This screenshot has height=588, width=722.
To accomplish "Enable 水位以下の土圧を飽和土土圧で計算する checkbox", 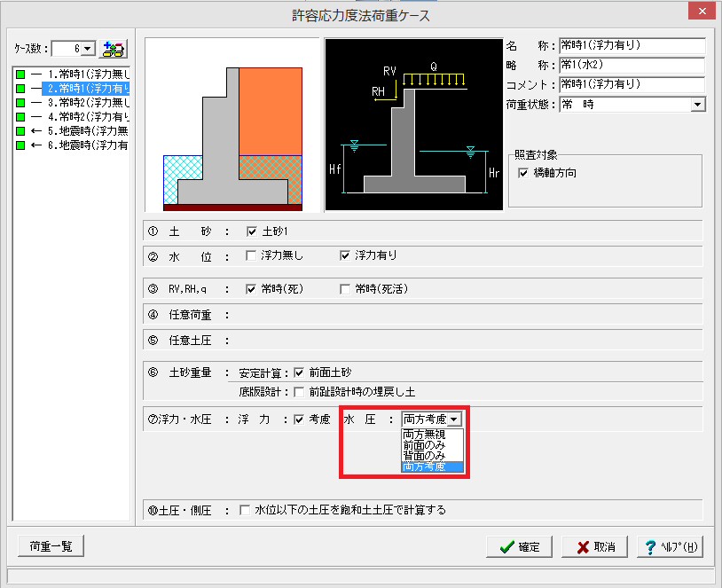I will pos(245,510).
